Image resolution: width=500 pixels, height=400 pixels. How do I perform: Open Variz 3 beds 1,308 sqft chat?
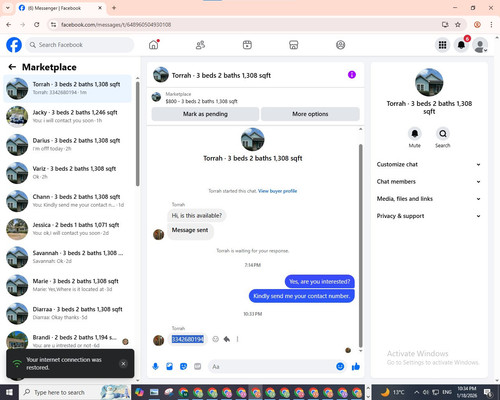[68, 173]
